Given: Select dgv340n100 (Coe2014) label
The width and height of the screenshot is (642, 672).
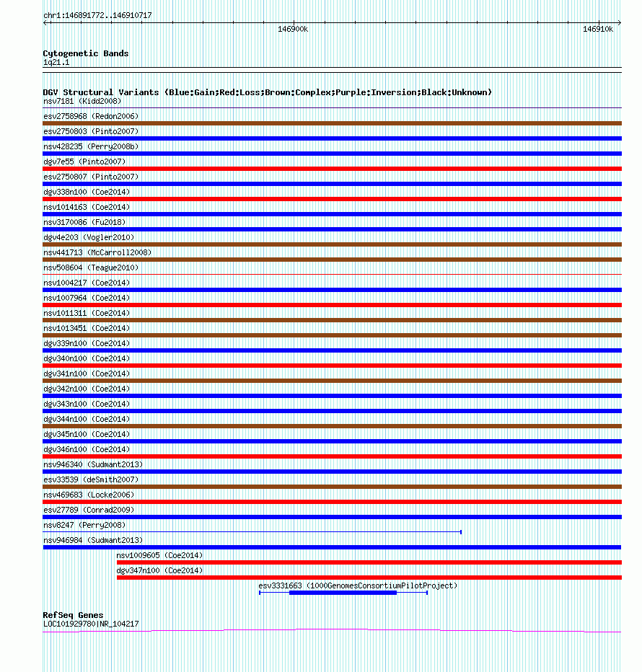Looking at the screenshot, I should [87, 358].
